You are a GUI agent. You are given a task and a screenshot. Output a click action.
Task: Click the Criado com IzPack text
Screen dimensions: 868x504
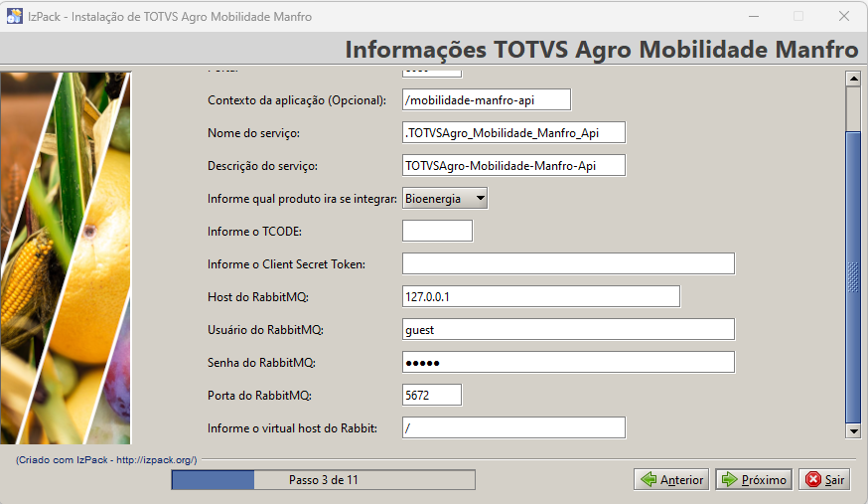(106, 459)
